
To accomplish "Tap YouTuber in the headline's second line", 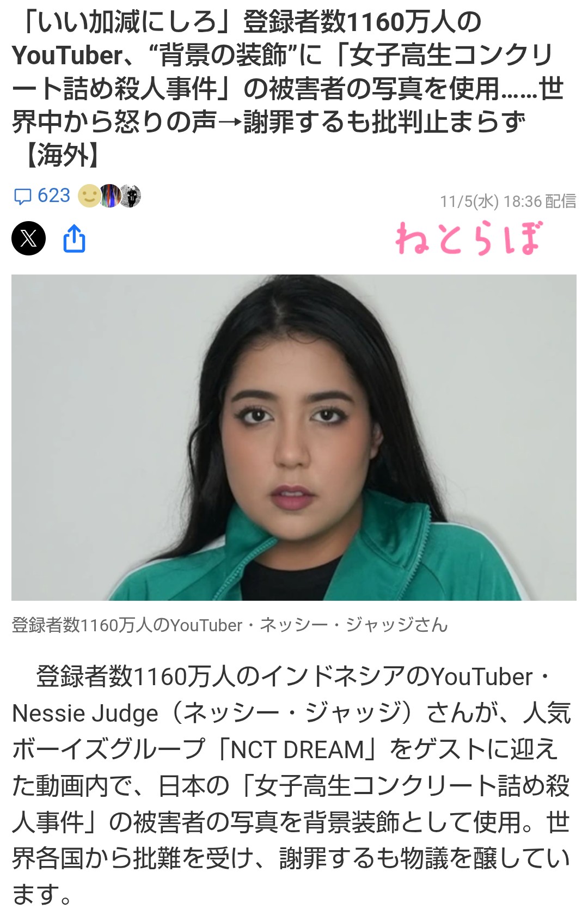I will (x=67, y=55).
